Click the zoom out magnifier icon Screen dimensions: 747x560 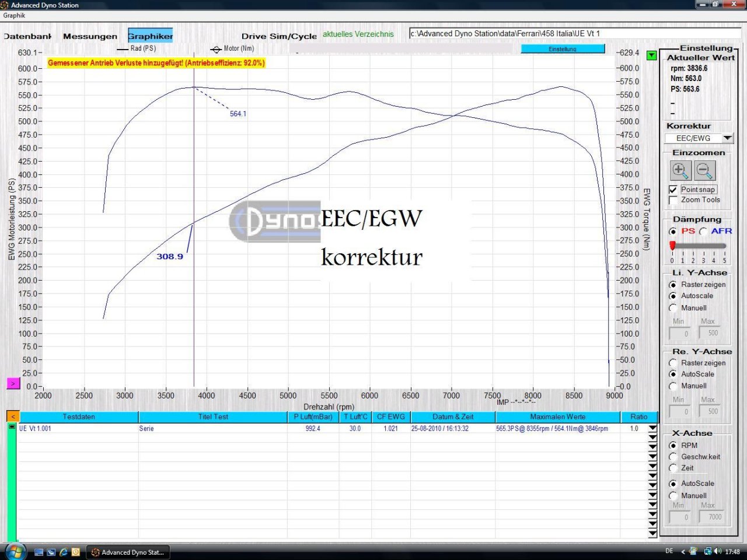[705, 171]
